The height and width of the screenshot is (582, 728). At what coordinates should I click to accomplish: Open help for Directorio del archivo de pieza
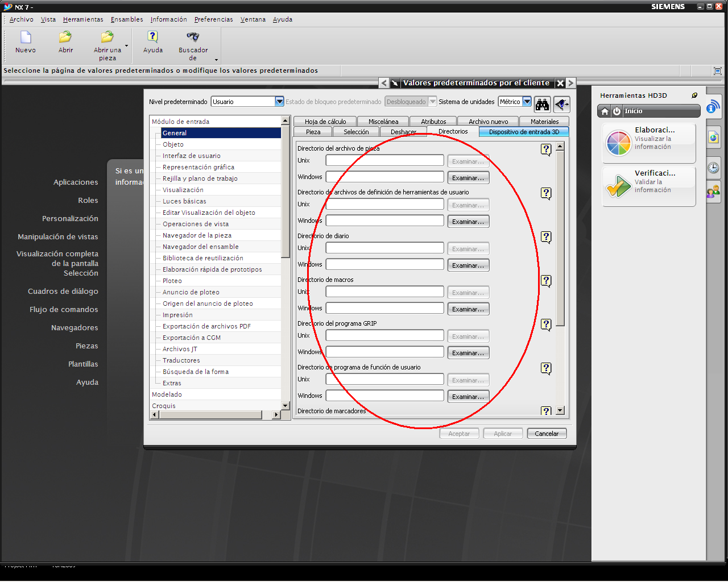click(546, 149)
